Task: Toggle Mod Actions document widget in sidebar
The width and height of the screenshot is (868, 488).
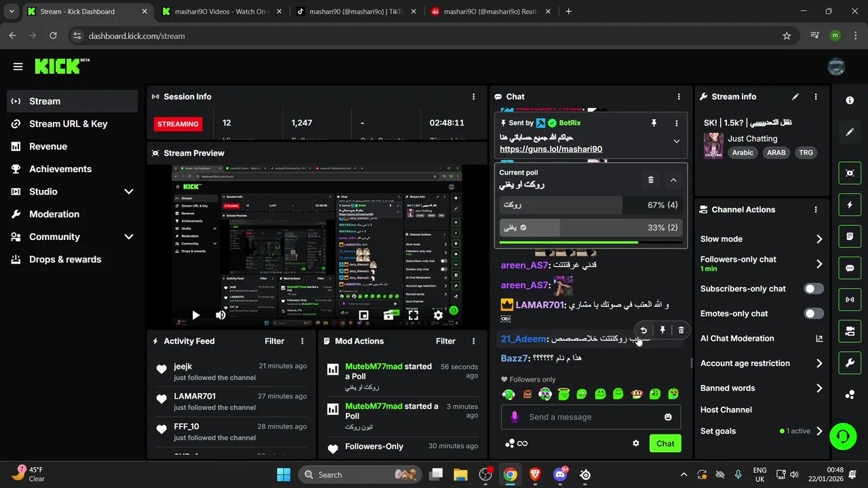Action: coord(850,237)
